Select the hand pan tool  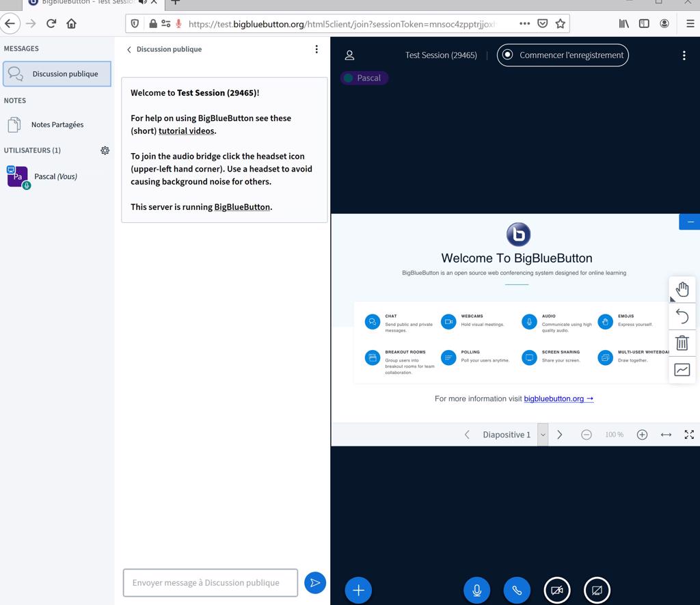coord(682,289)
